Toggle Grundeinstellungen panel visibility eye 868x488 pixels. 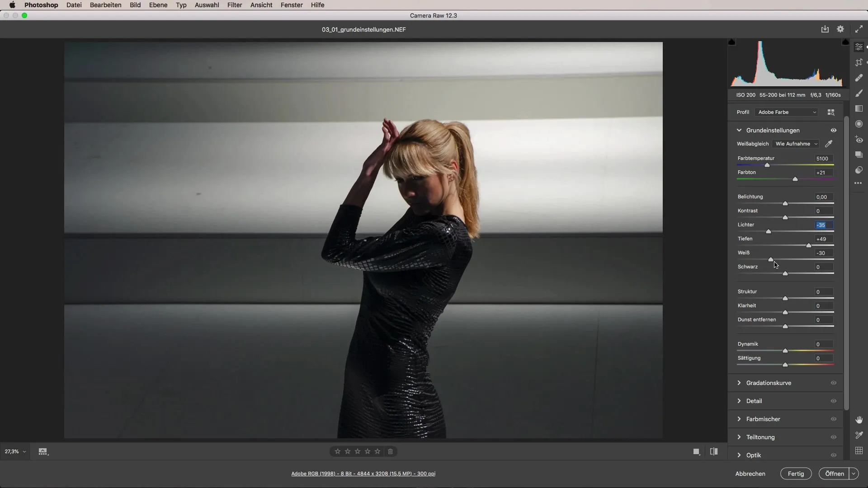(x=834, y=130)
